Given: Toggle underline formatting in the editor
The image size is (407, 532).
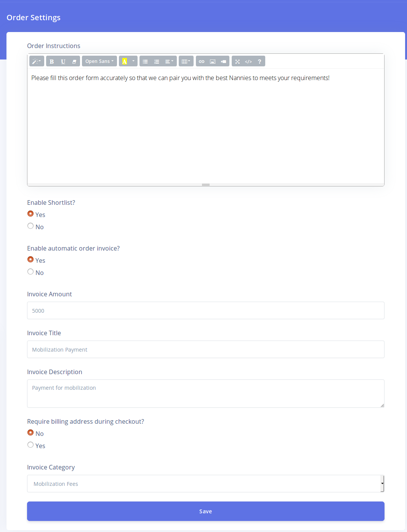Looking at the screenshot, I should [63, 61].
